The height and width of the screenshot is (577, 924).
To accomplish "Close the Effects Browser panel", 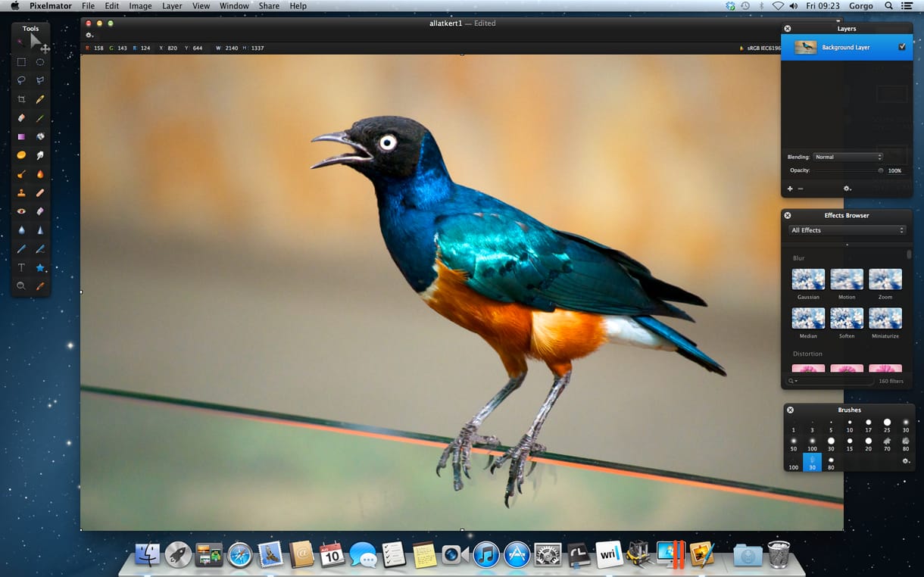I will point(788,216).
